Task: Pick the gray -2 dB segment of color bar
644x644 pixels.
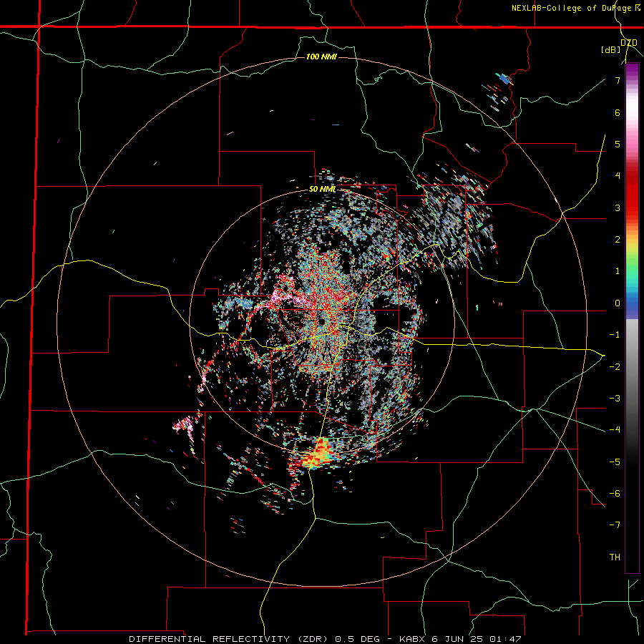Action: [632, 366]
